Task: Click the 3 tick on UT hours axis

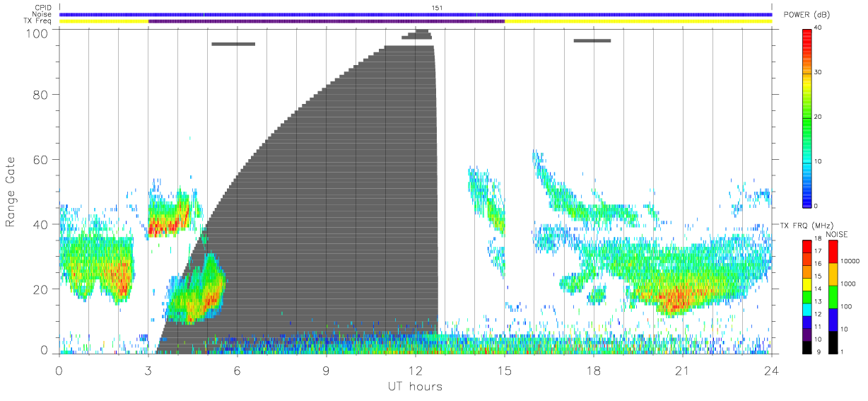Action: coord(148,370)
